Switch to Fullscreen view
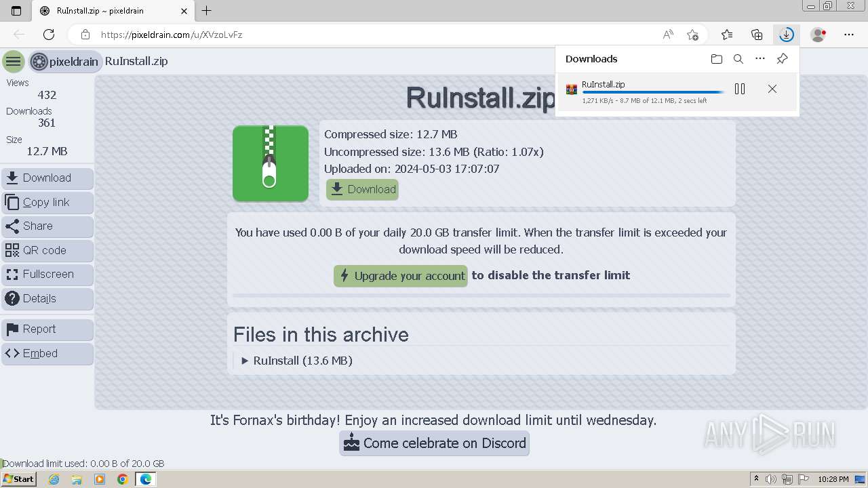Screen dimensions: 868x488 tap(47, 274)
